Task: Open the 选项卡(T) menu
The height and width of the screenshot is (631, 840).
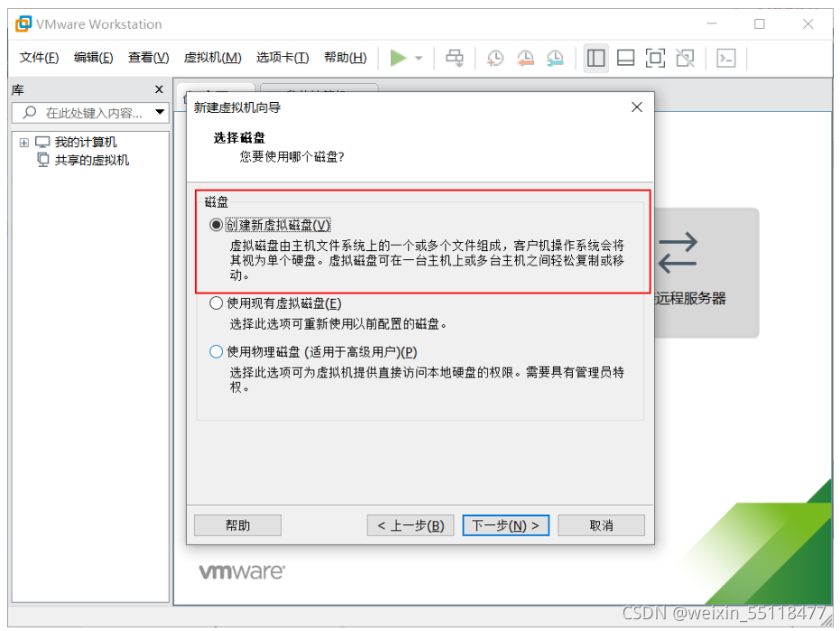Action: click(x=282, y=58)
